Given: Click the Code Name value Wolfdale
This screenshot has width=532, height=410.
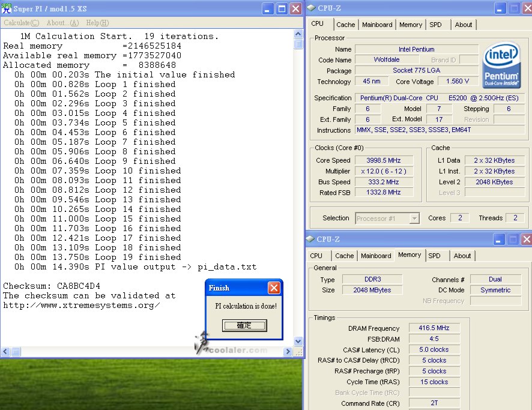Looking at the screenshot, I should (387, 59).
